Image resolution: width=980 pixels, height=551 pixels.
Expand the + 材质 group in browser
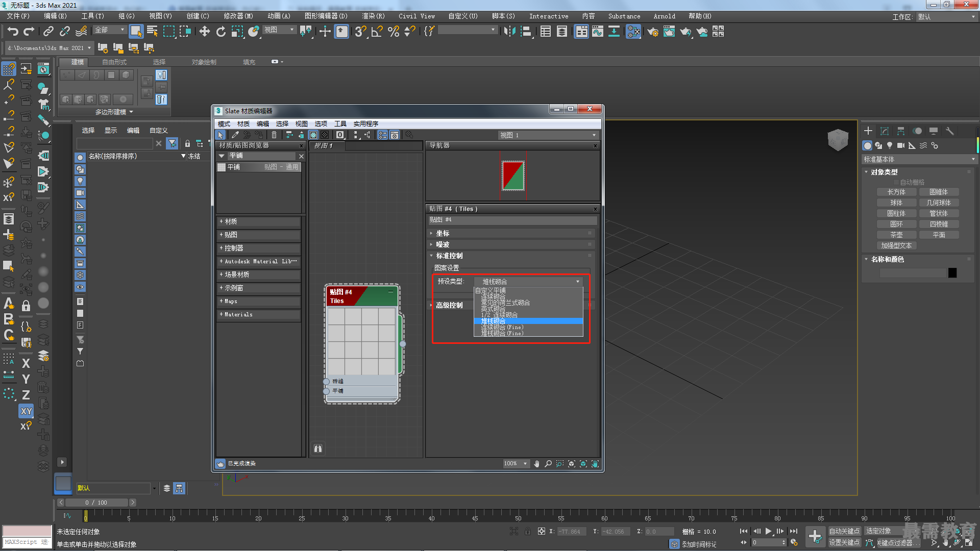pyautogui.click(x=259, y=221)
